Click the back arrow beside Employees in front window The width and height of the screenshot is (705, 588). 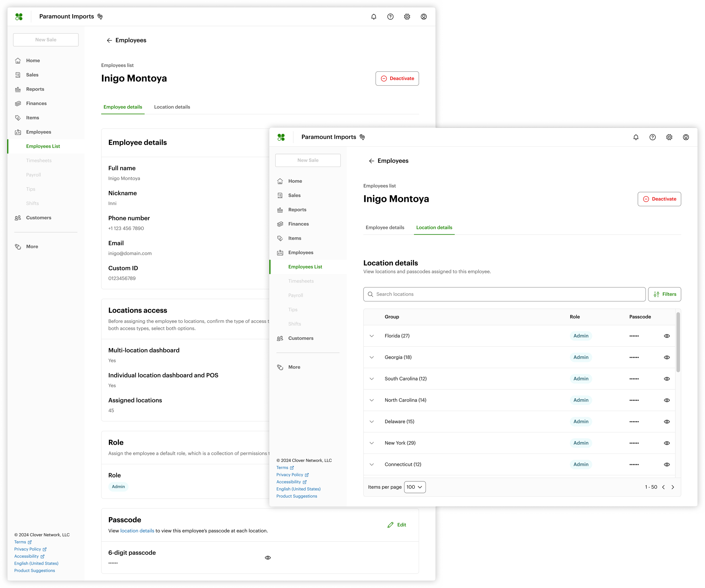pos(371,161)
